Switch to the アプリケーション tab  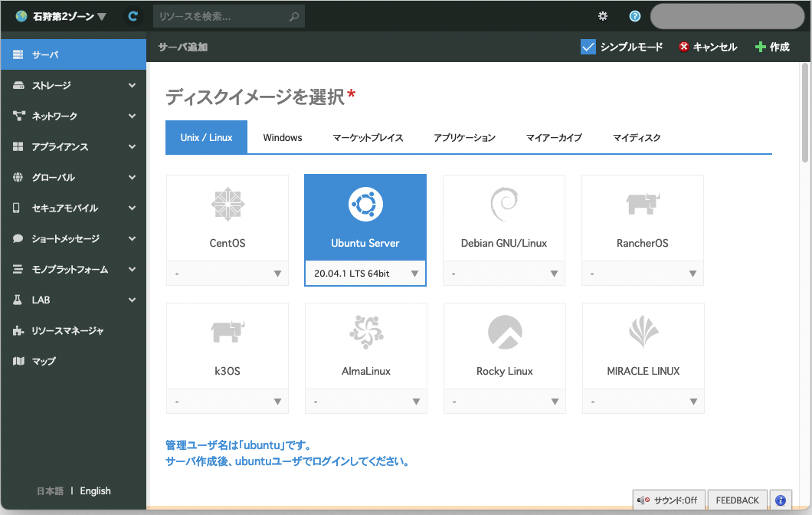pos(464,137)
